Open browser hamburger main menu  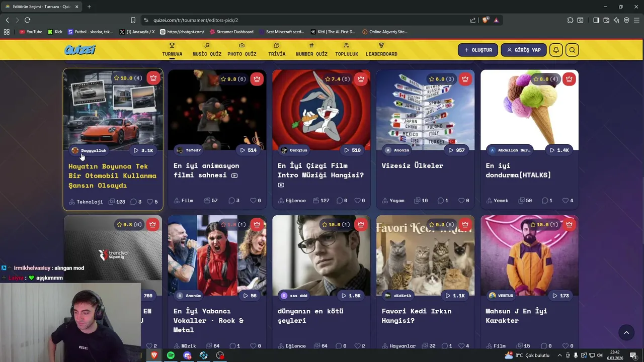[x=636, y=20]
